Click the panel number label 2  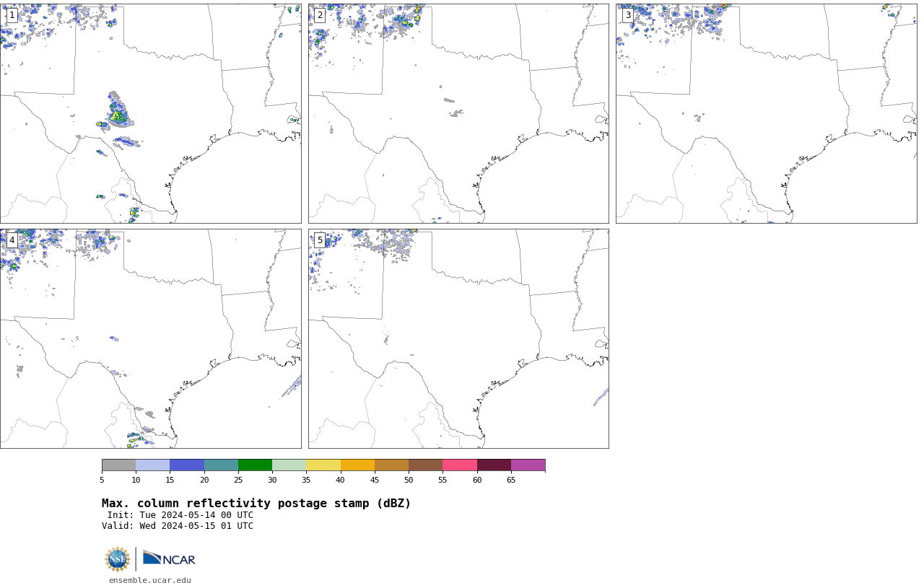[x=320, y=15]
